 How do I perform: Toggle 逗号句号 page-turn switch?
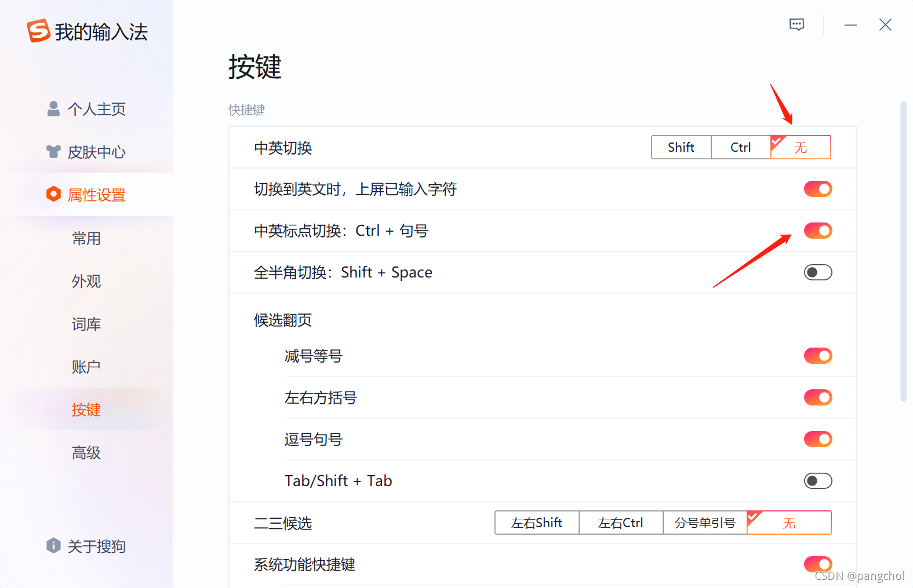[x=818, y=439]
